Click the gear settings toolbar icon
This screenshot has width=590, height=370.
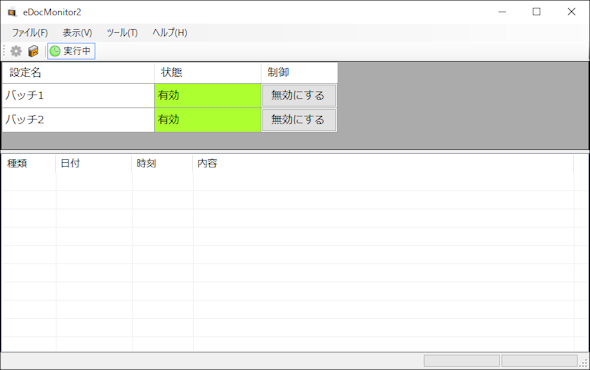pyautogui.click(x=16, y=51)
